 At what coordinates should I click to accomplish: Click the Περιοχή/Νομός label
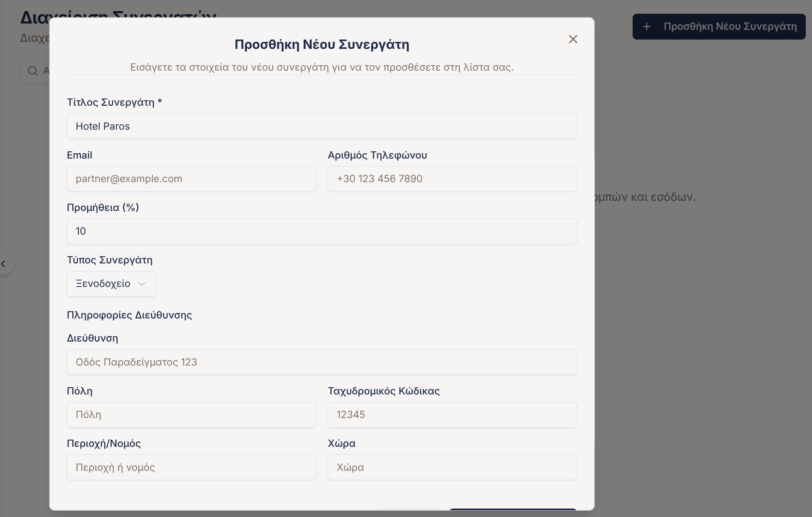[103, 443]
